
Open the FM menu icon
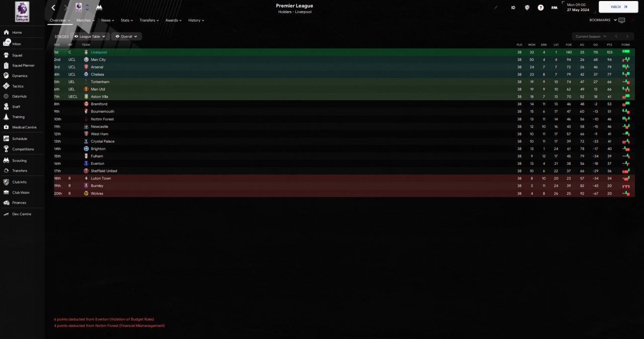point(554,8)
